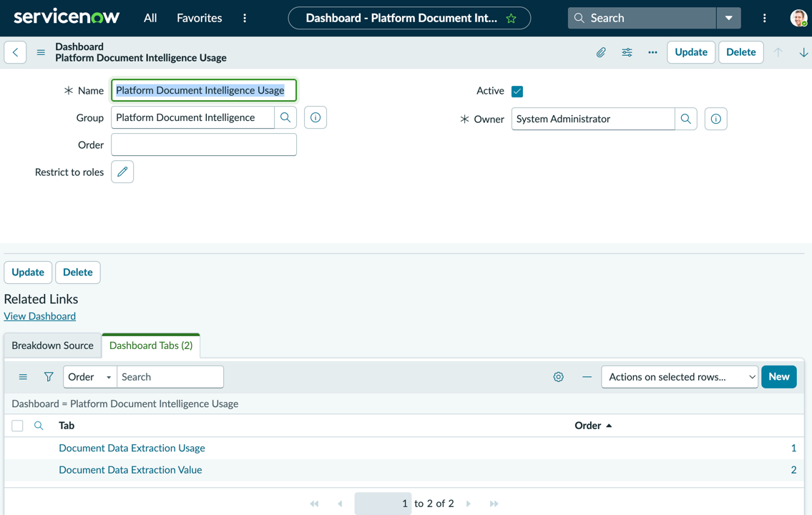Click into the Name field
This screenshot has height=515, width=812.
point(203,91)
